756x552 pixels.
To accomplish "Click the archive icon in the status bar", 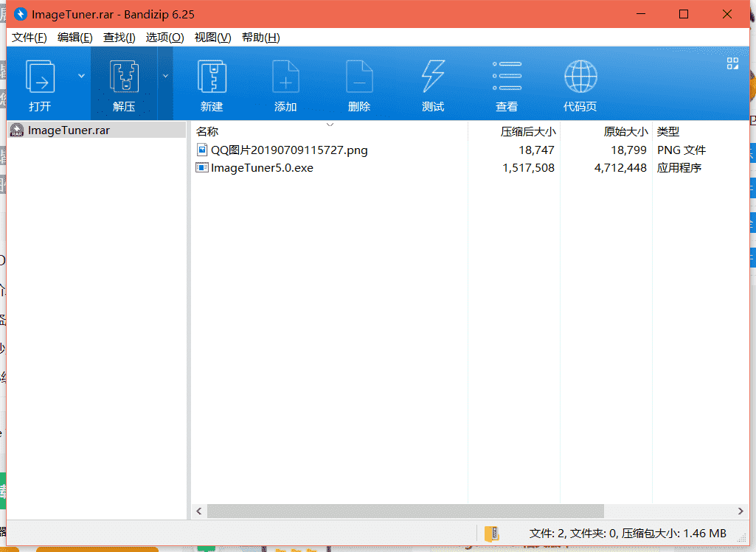I will tap(492, 534).
